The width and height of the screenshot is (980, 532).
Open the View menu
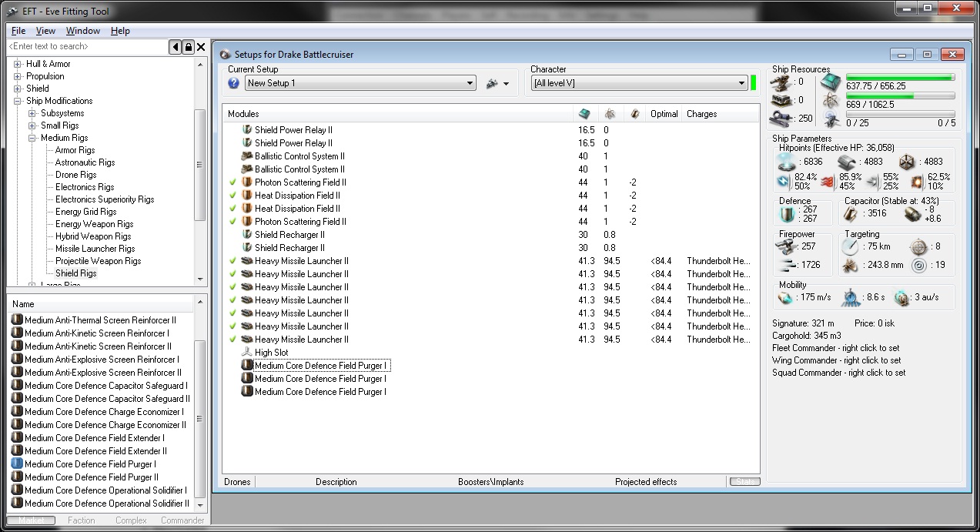(45, 31)
